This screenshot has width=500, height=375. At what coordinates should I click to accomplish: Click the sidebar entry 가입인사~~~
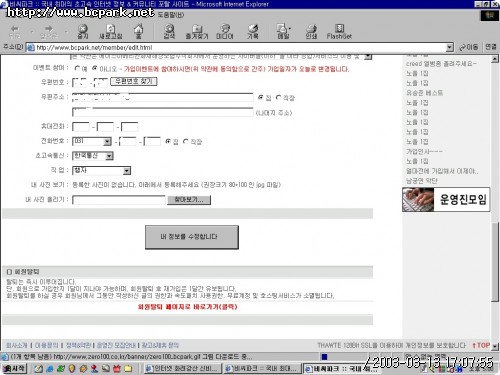tap(424, 151)
